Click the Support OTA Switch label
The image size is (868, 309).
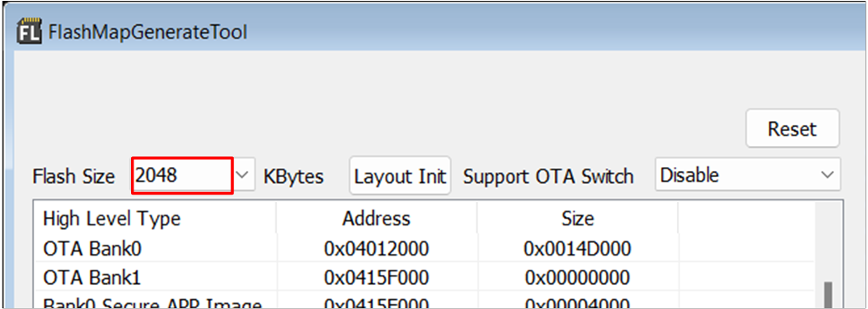(x=548, y=177)
